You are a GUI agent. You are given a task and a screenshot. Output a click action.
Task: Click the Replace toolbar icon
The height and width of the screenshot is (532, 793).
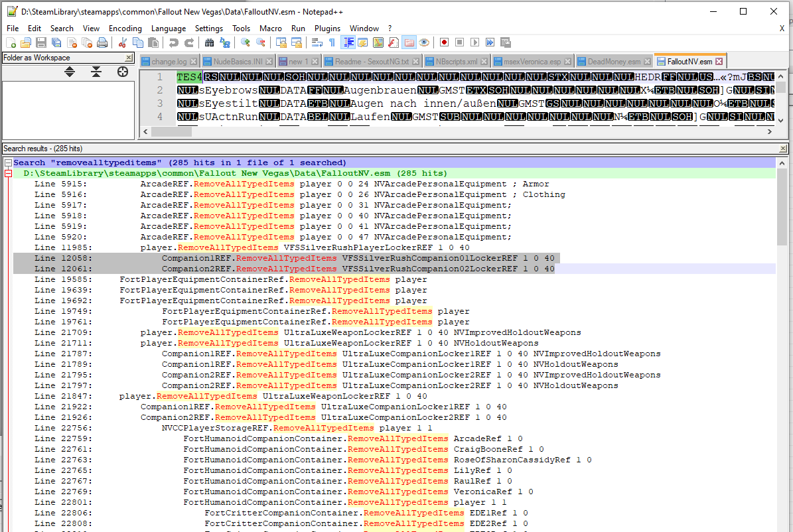click(x=225, y=42)
